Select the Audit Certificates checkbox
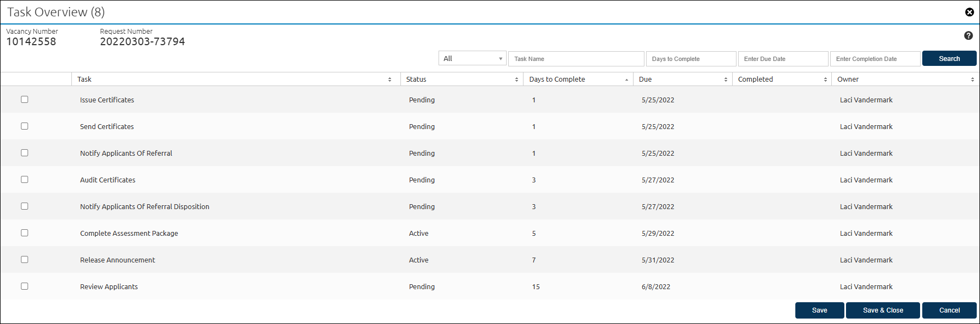Screen dimensions: 980x324 [x=25, y=179]
